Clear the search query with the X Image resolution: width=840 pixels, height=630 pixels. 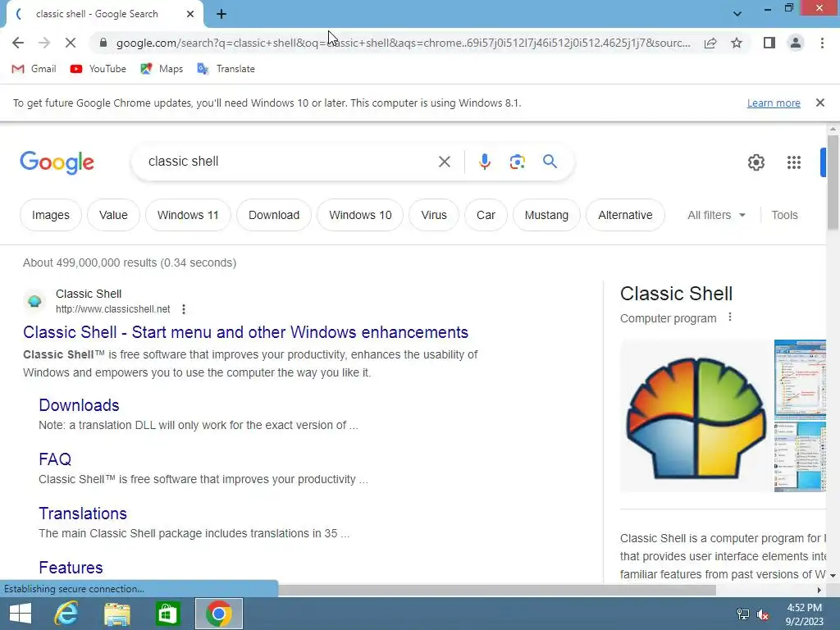pos(444,162)
